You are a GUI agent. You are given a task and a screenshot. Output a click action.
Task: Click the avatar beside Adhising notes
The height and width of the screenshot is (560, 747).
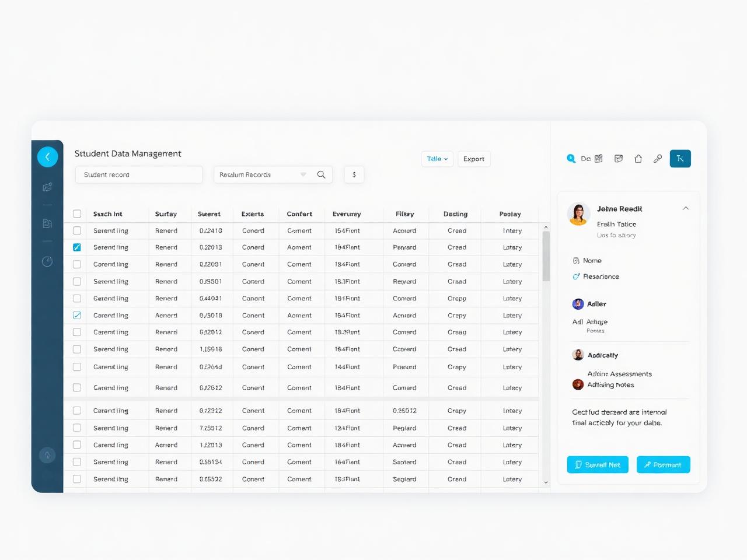click(x=578, y=384)
